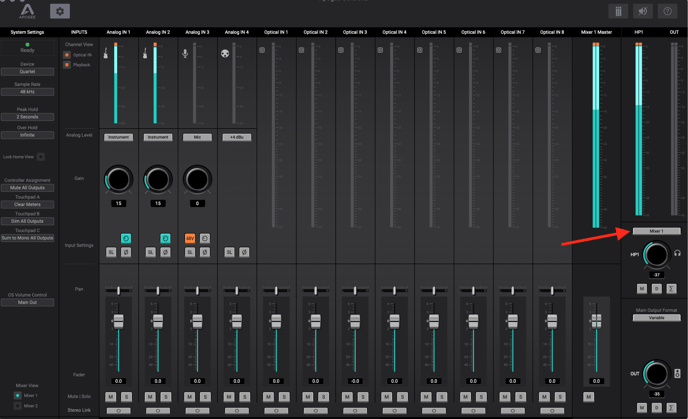The image size is (688, 419).
Task: Dim the main OUT with the D button
Action: click(x=656, y=408)
